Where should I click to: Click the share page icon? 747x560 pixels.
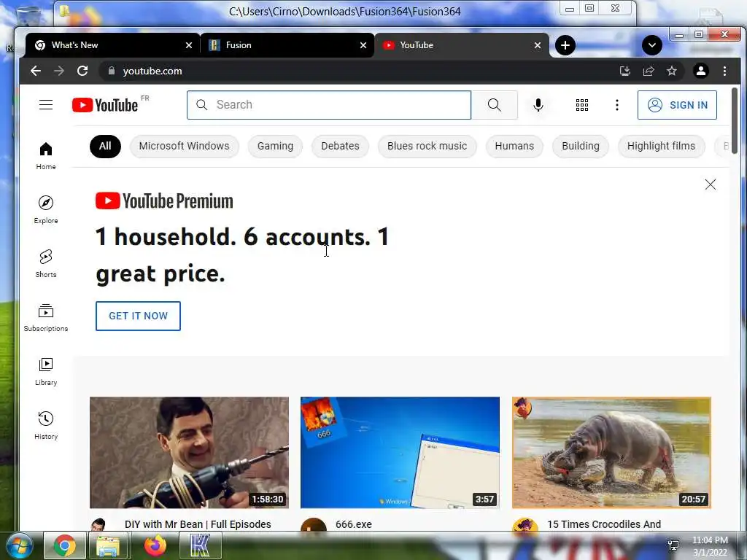(649, 71)
